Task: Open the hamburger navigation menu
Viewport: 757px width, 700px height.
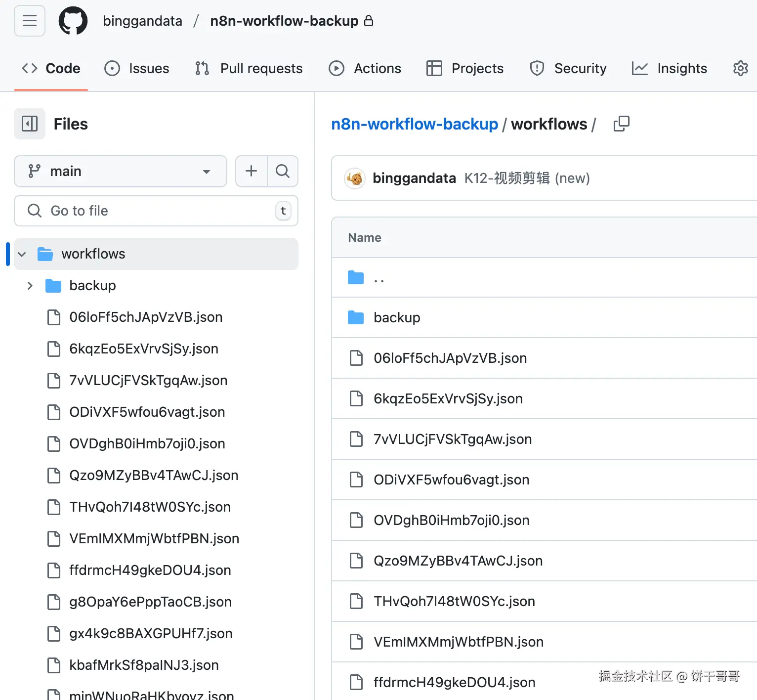Action: point(30,21)
